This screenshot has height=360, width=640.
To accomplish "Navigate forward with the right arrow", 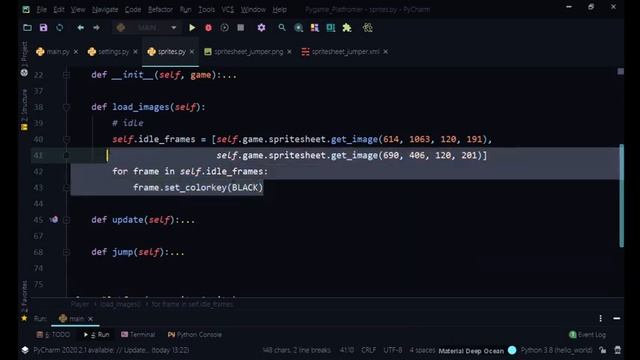I will (96, 28).
